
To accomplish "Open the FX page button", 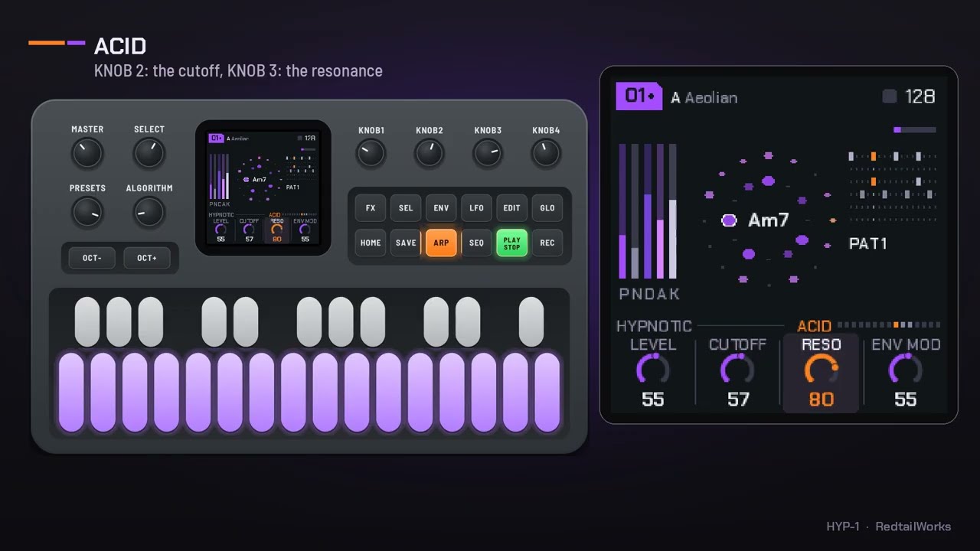I will pyautogui.click(x=371, y=208).
